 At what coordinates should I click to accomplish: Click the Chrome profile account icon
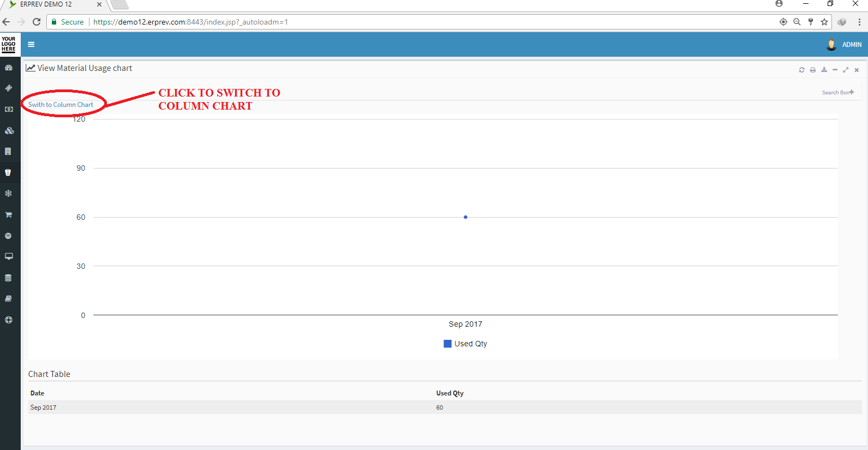(x=779, y=4)
